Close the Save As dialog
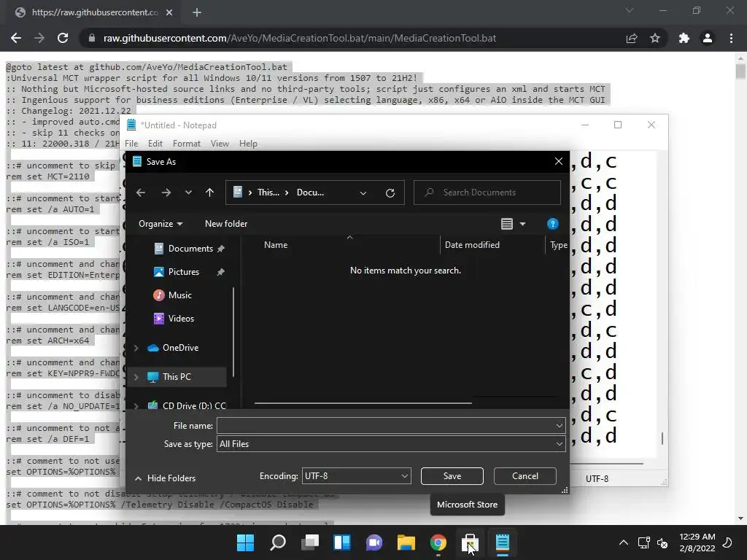 pyautogui.click(x=559, y=161)
